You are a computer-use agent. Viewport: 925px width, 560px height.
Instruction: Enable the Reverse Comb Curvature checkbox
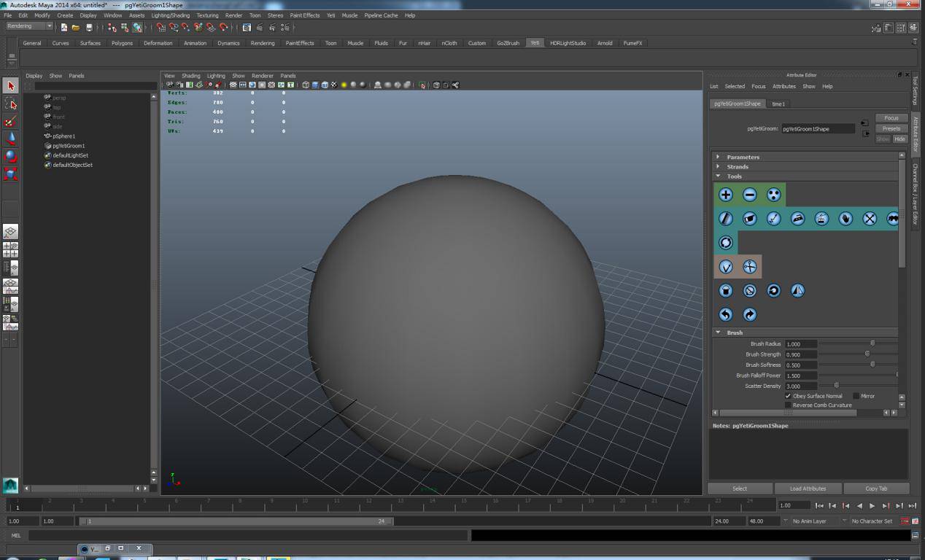(x=788, y=405)
